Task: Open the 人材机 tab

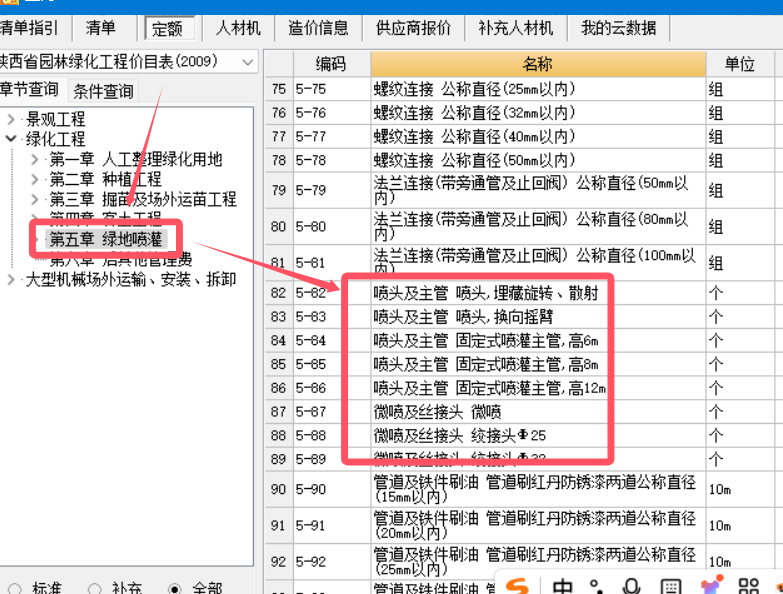Action: [238, 28]
